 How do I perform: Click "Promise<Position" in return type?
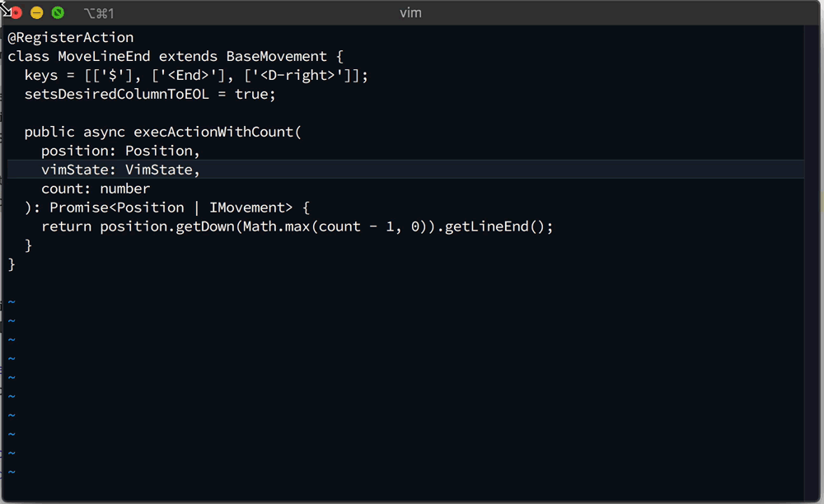pyautogui.click(x=117, y=208)
